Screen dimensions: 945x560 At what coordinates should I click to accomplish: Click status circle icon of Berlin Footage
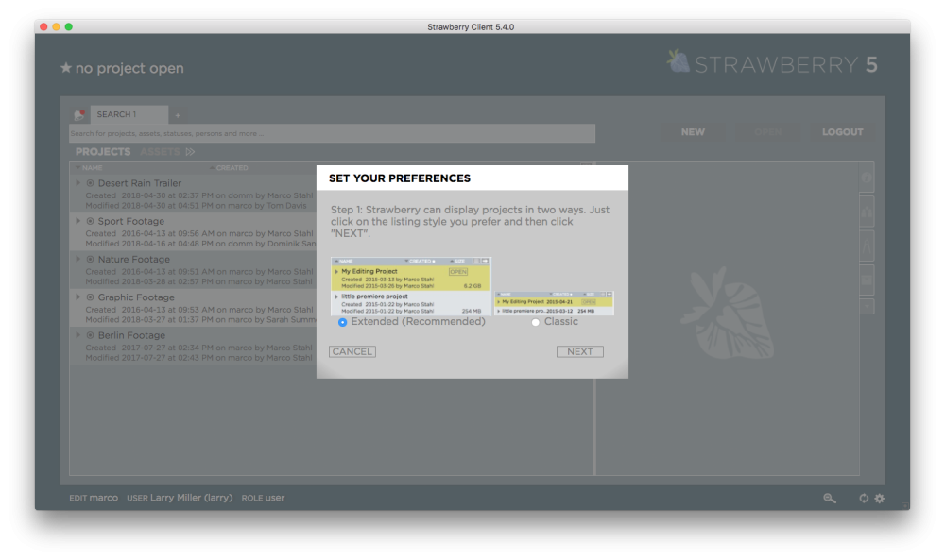tap(91, 335)
